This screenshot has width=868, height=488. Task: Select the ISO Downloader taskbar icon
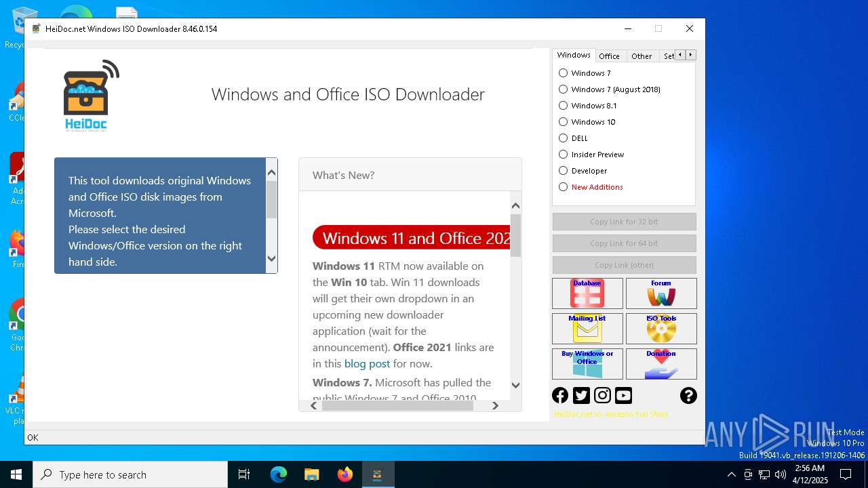(x=377, y=474)
